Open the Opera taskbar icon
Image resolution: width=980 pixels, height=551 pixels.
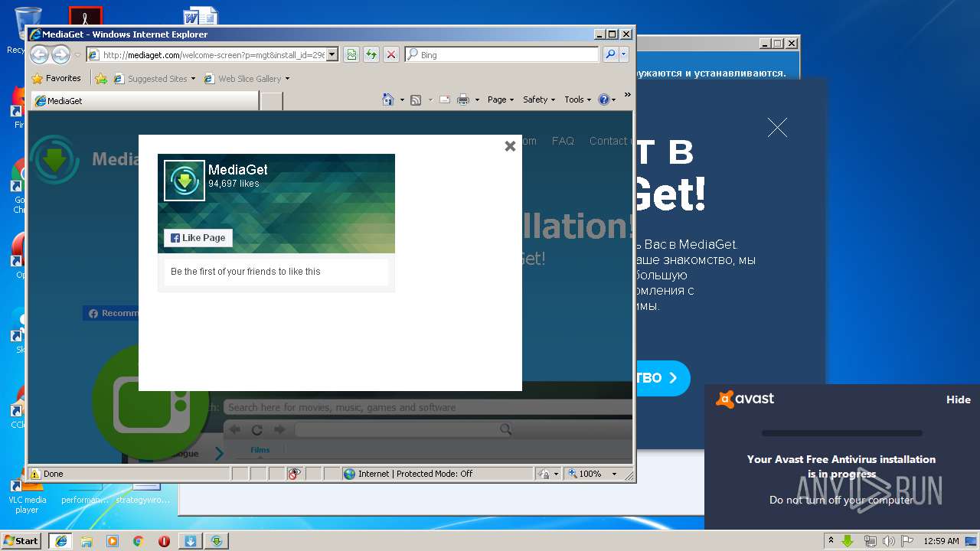click(x=164, y=541)
